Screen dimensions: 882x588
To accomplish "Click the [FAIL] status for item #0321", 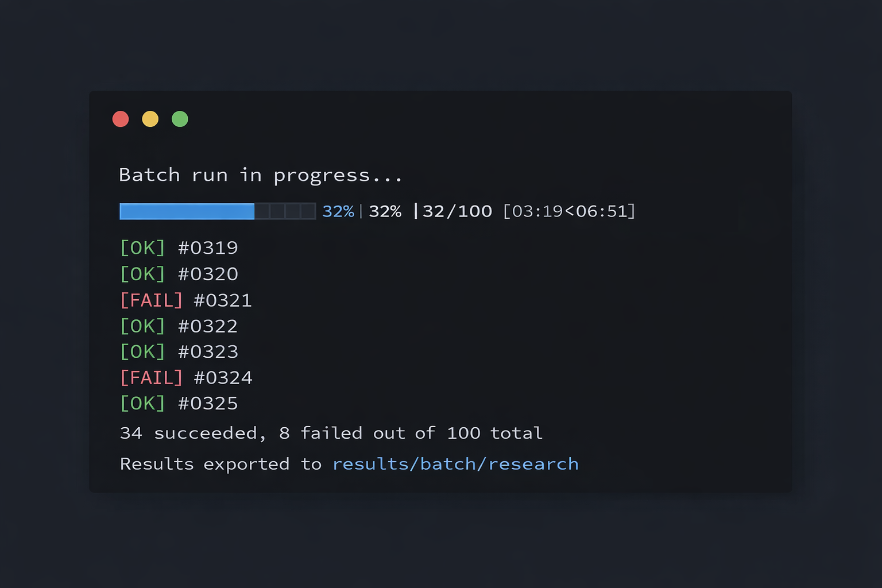I will tap(152, 300).
